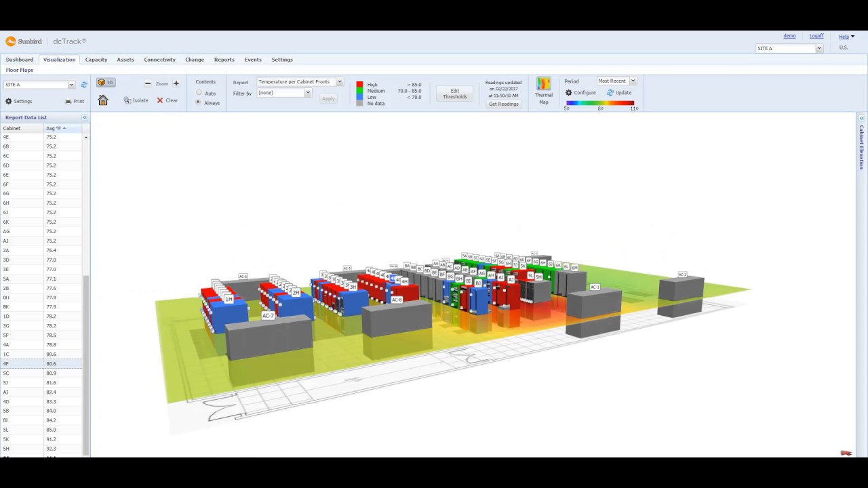Click the zoom in plus button
The height and width of the screenshot is (488, 868).
pyautogui.click(x=176, y=83)
